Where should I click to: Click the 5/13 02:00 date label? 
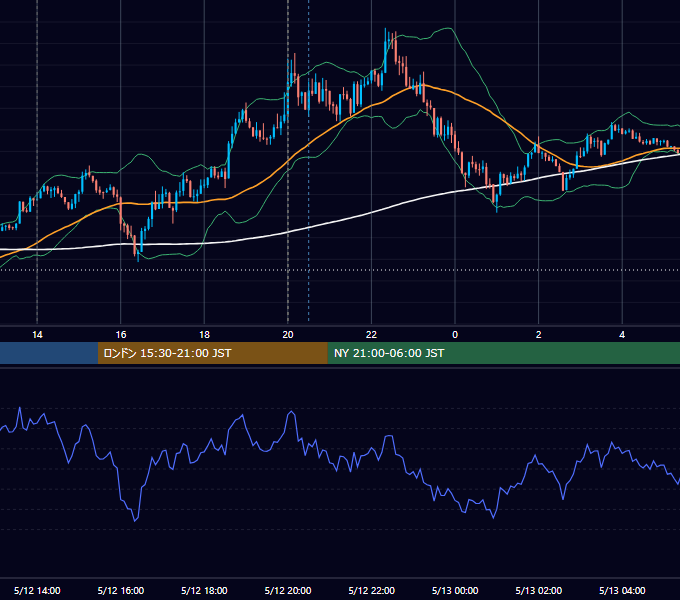tap(539, 590)
